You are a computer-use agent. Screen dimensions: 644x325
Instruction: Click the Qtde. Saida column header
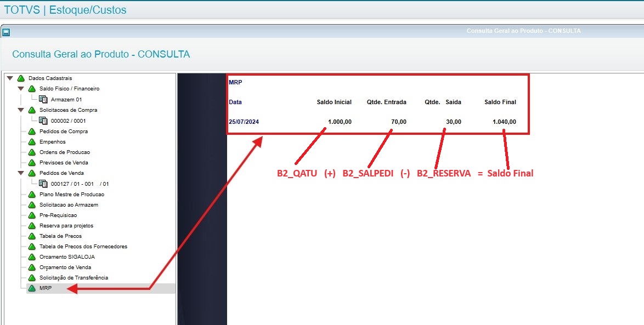443,102
